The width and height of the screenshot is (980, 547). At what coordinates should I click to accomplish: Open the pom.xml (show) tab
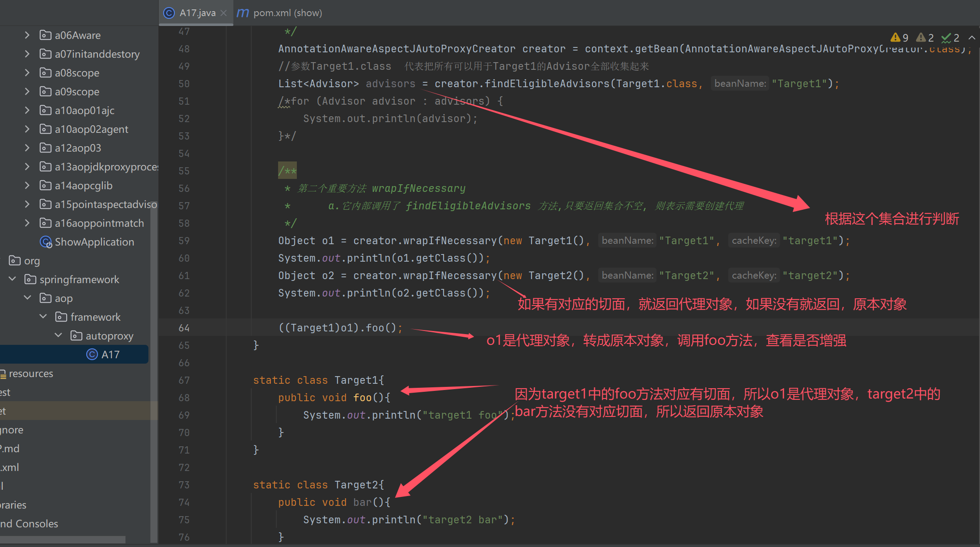[x=279, y=13]
